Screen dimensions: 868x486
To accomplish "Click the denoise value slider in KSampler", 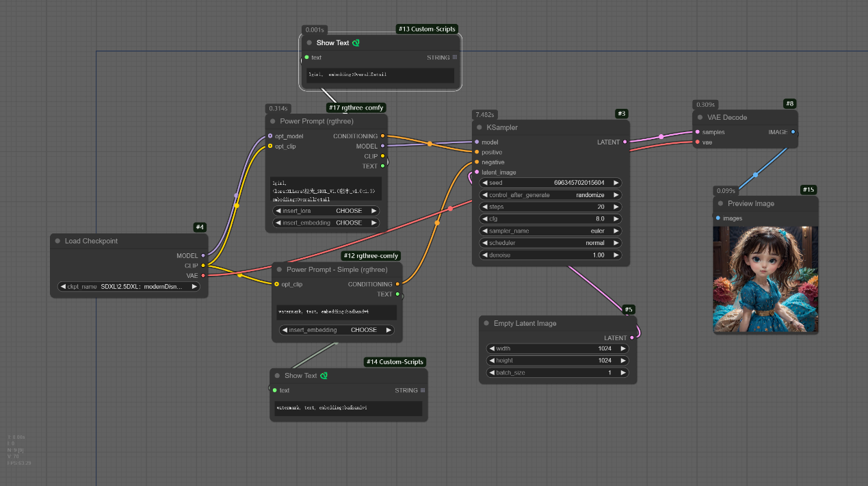I will click(550, 255).
